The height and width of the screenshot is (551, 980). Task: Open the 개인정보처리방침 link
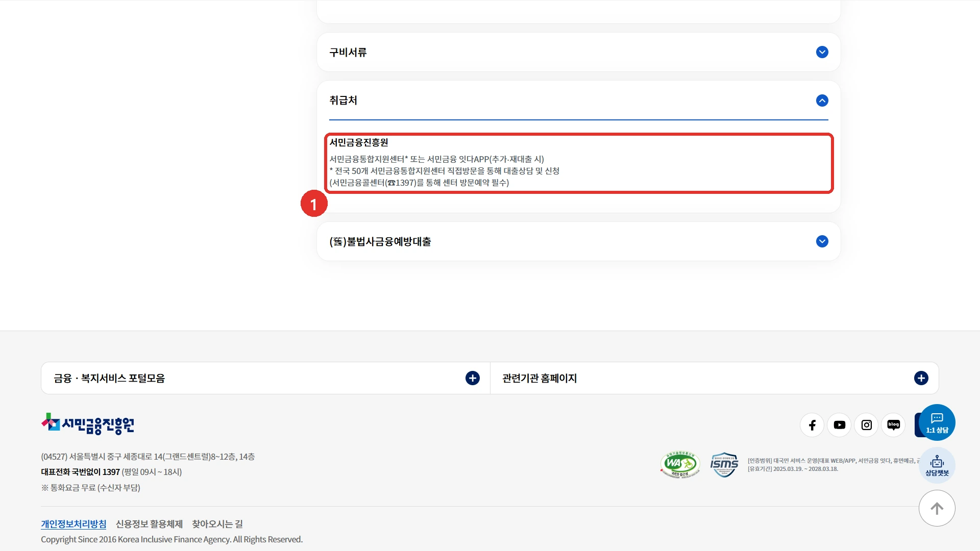click(x=73, y=524)
